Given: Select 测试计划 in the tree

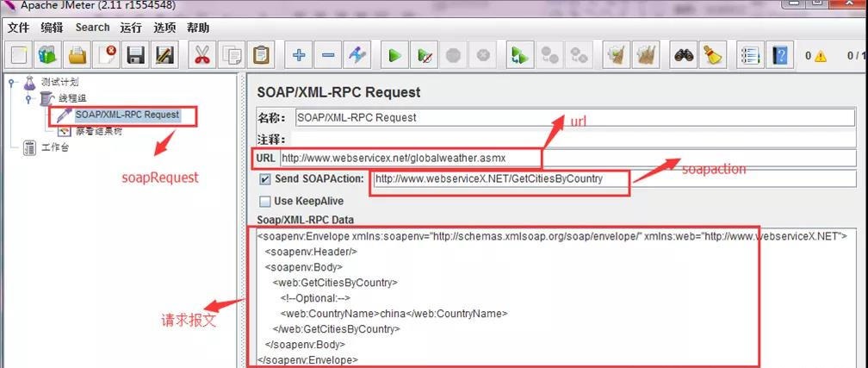Looking at the screenshot, I should (59, 82).
